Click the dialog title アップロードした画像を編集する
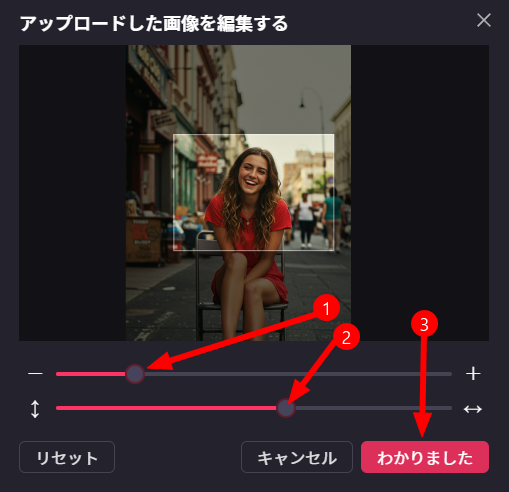Screen dimensions: 509x492 pyautogui.click(x=154, y=23)
